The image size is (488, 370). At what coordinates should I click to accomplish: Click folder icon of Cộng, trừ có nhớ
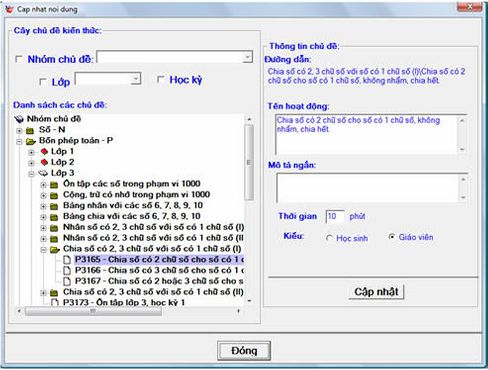point(54,195)
